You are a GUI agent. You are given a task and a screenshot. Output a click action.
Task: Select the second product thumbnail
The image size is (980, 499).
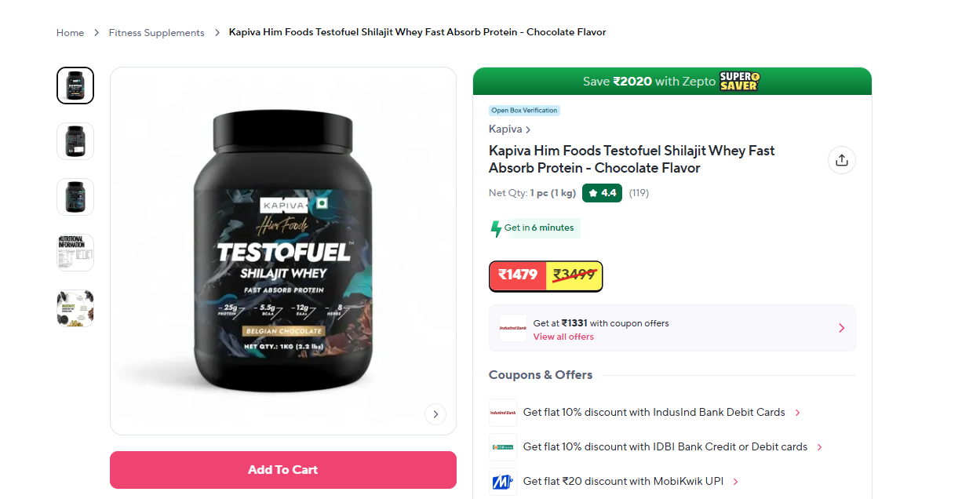tap(75, 141)
